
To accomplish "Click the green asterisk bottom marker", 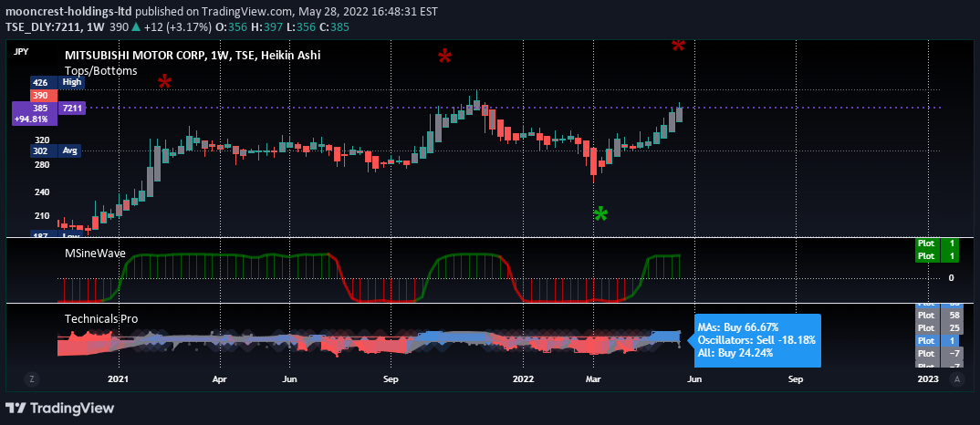I will click(x=600, y=215).
